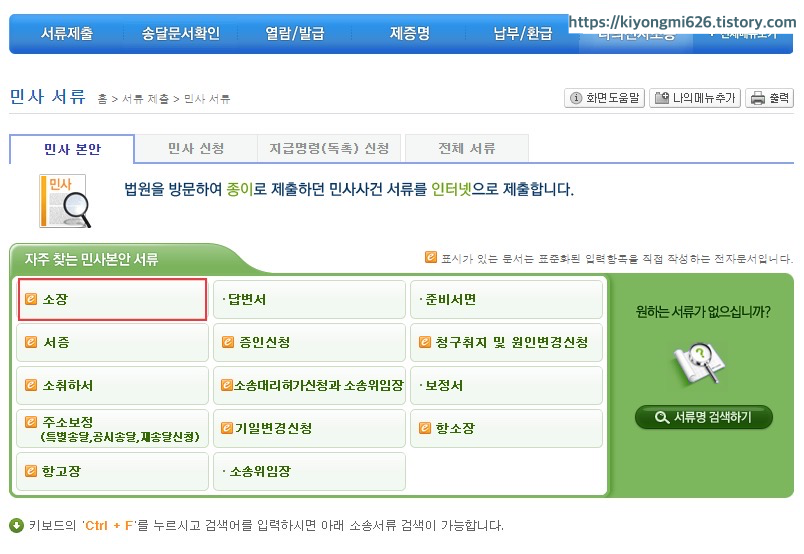Screen dimensions: 804x554
Task: Click the e-document icon beside 소장
Action: (x=31, y=299)
